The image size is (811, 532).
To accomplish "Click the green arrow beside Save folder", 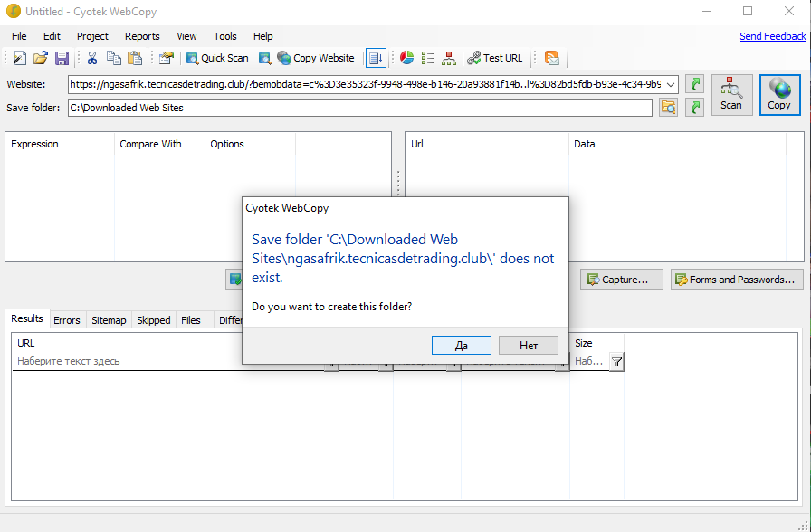I will [694, 108].
